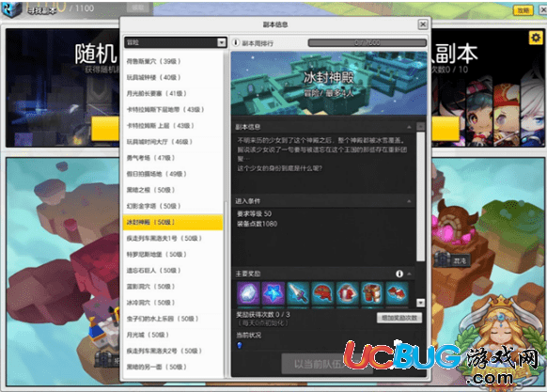Select 玩具城时间大厅（46级）

click(x=173, y=142)
